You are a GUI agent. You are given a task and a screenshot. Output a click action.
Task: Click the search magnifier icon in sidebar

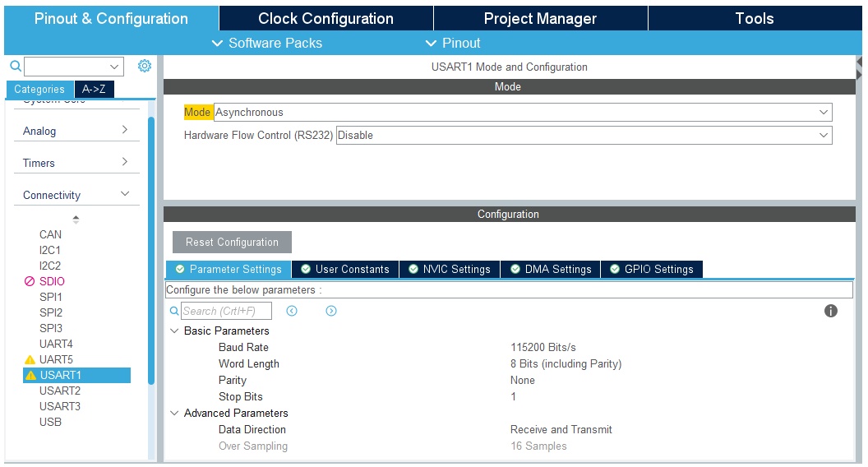click(15, 66)
